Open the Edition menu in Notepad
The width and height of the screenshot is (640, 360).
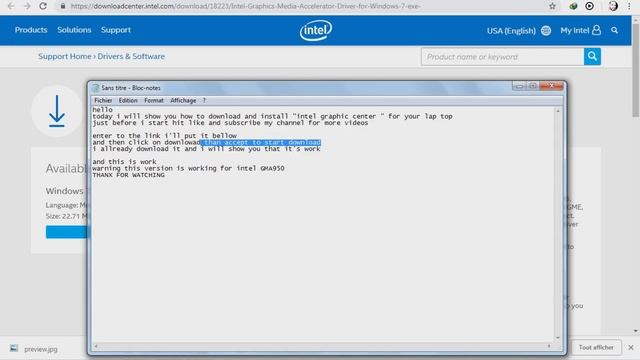[128, 100]
